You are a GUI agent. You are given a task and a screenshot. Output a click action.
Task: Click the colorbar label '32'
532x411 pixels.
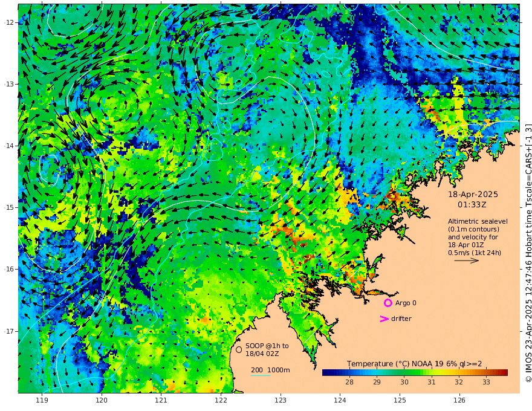(x=459, y=382)
